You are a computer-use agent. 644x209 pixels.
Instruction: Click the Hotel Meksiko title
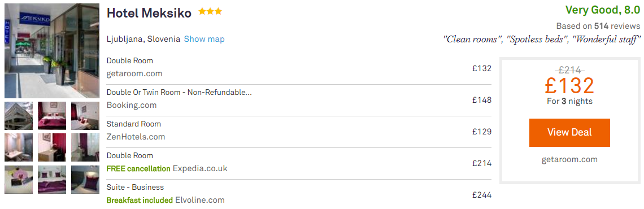point(149,14)
